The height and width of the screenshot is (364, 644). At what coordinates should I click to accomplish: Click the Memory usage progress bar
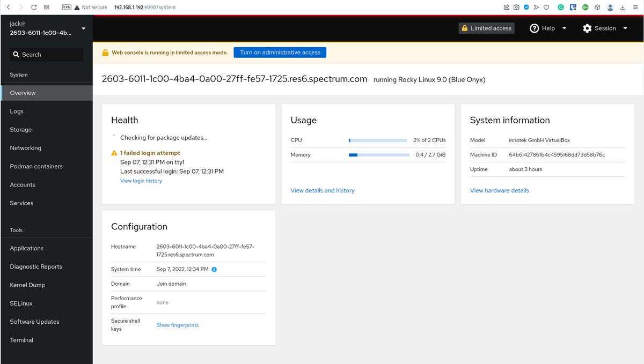379,155
